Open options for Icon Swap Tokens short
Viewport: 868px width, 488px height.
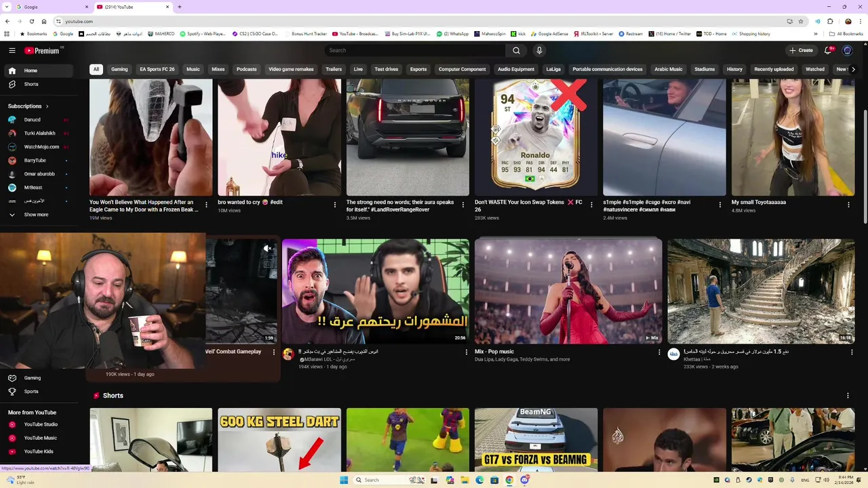591,204
